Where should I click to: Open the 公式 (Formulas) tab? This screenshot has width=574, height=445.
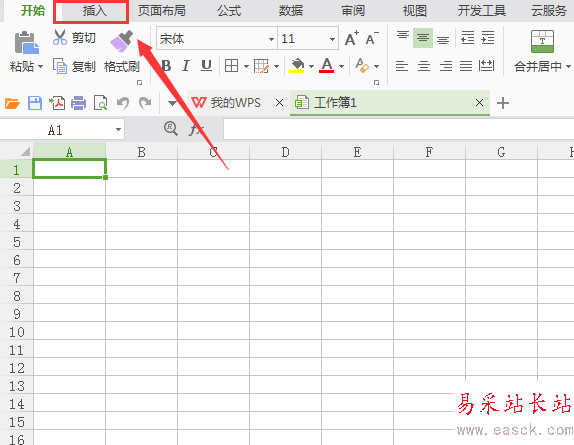click(x=229, y=11)
